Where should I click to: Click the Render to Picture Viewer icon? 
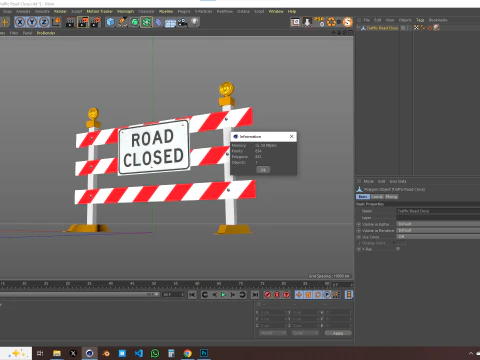(83, 22)
